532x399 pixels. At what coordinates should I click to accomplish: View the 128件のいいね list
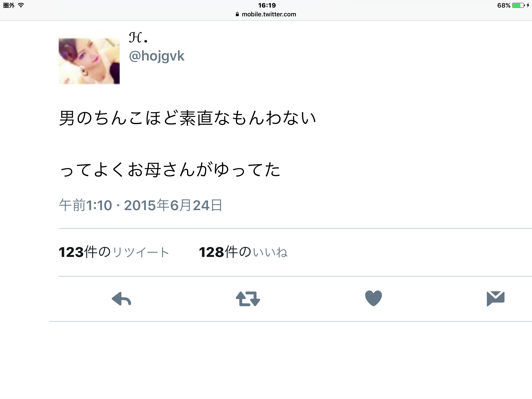pos(243,252)
